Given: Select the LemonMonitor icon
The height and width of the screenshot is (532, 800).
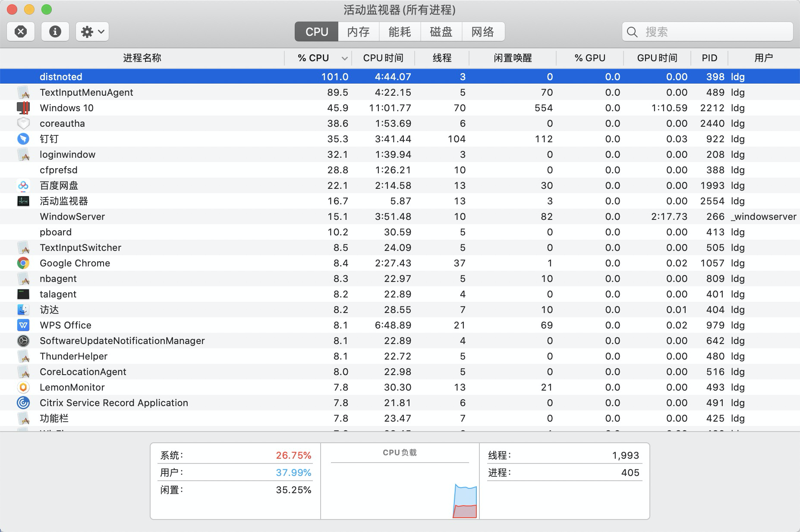Looking at the screenshot, I should point(23,387).
